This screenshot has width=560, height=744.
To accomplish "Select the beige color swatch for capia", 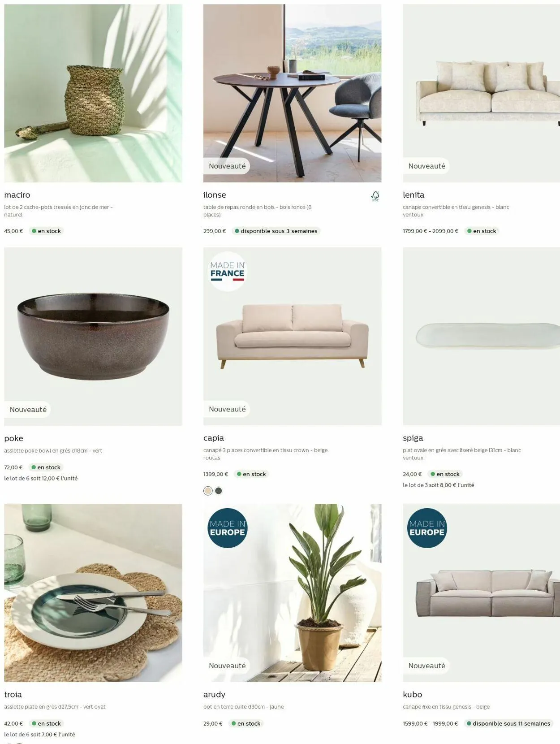I will click(208, 491).
